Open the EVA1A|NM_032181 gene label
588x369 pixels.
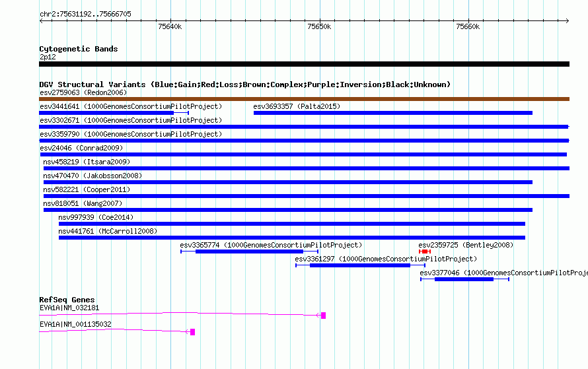click(x=69, y=308)
